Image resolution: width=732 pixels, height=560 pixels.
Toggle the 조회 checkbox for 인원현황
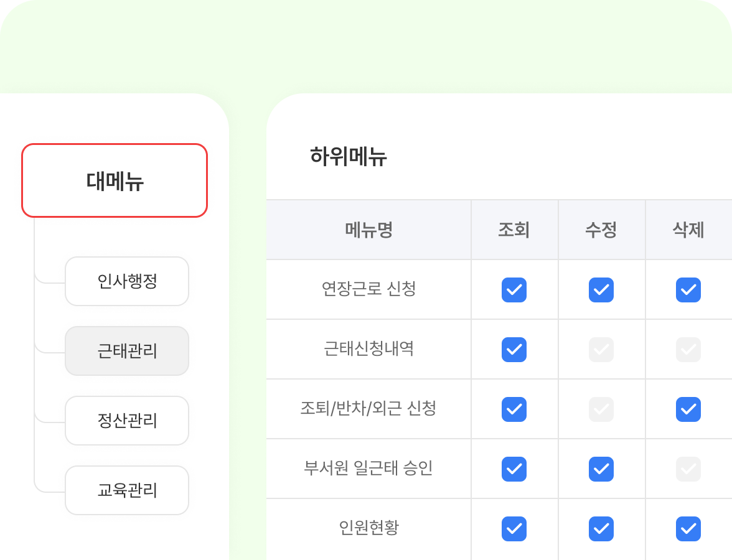514,528
